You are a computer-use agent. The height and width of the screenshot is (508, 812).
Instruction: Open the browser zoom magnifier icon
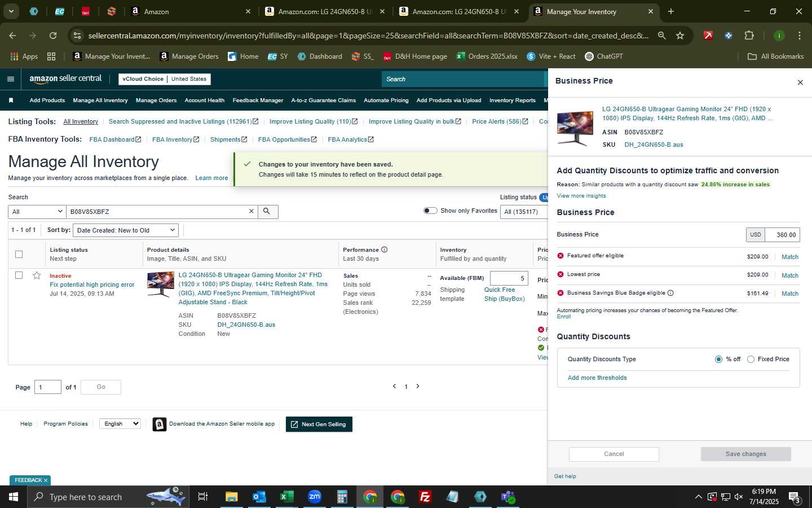[661, 36]
